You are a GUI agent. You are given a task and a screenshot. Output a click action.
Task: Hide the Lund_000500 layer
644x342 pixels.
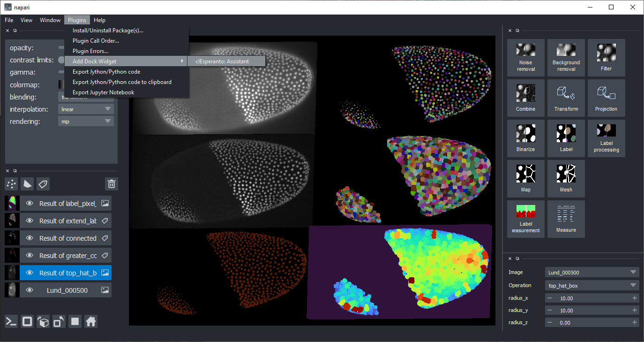[x=30, y=290]
